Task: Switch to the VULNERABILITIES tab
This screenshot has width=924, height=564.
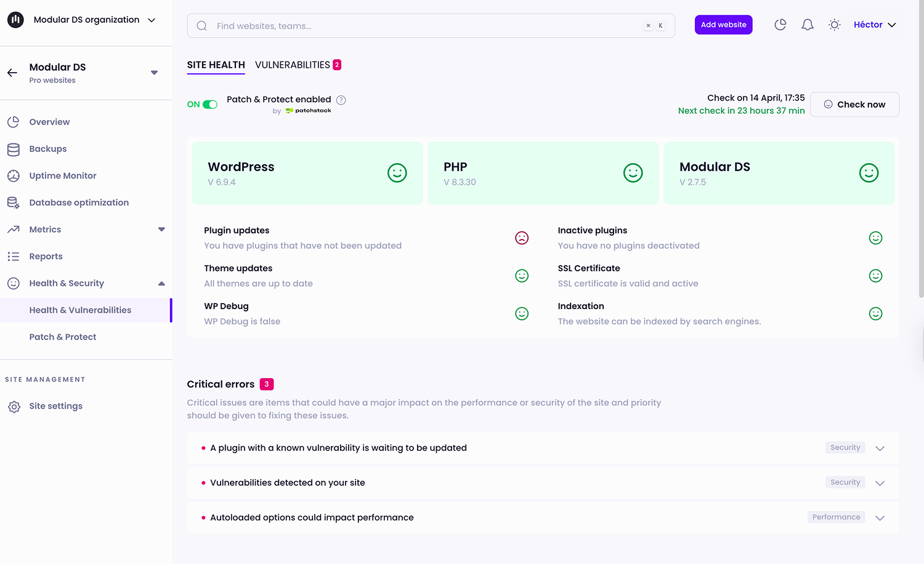Action: 293,65
